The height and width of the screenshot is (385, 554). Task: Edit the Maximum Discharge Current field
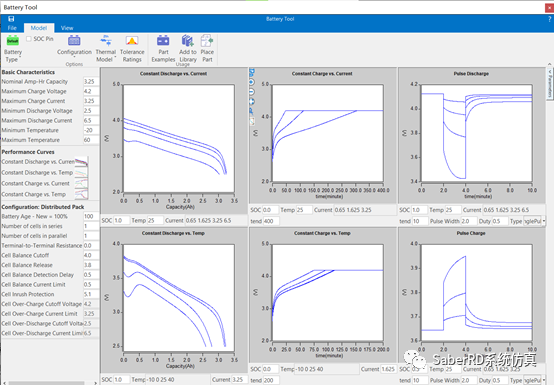click(91, 120)
